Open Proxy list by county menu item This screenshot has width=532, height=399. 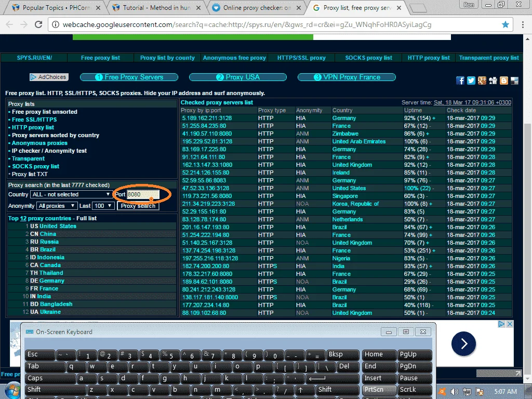coord(167,58)
